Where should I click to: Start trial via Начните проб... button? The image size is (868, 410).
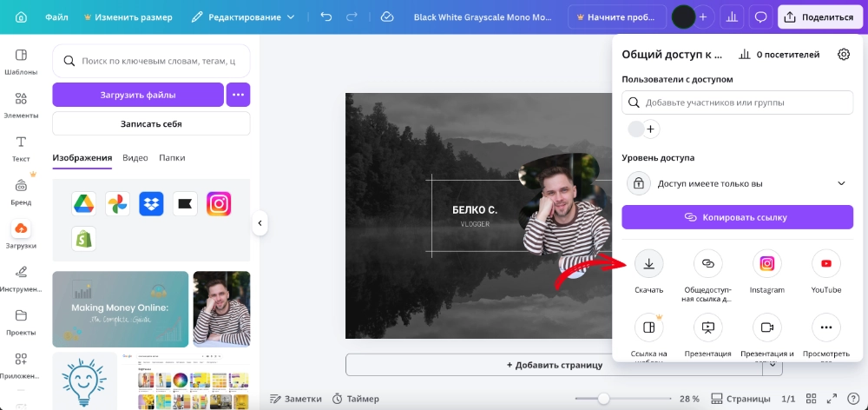coord(618,17)
